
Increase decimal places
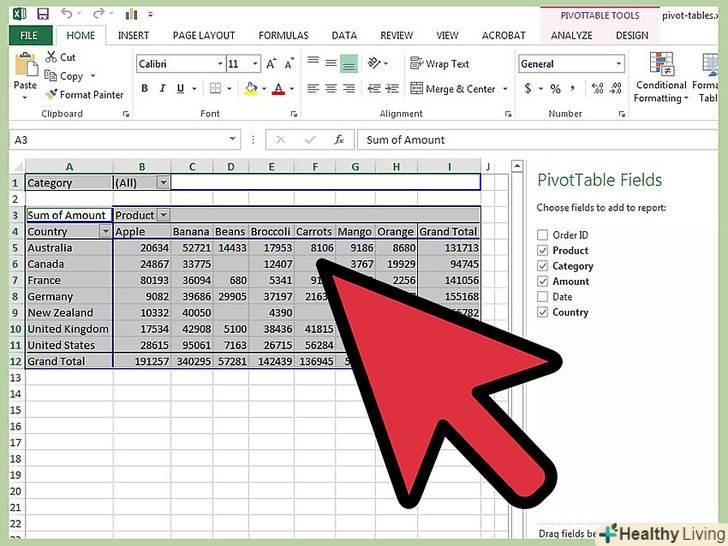[x=598, y=88]
